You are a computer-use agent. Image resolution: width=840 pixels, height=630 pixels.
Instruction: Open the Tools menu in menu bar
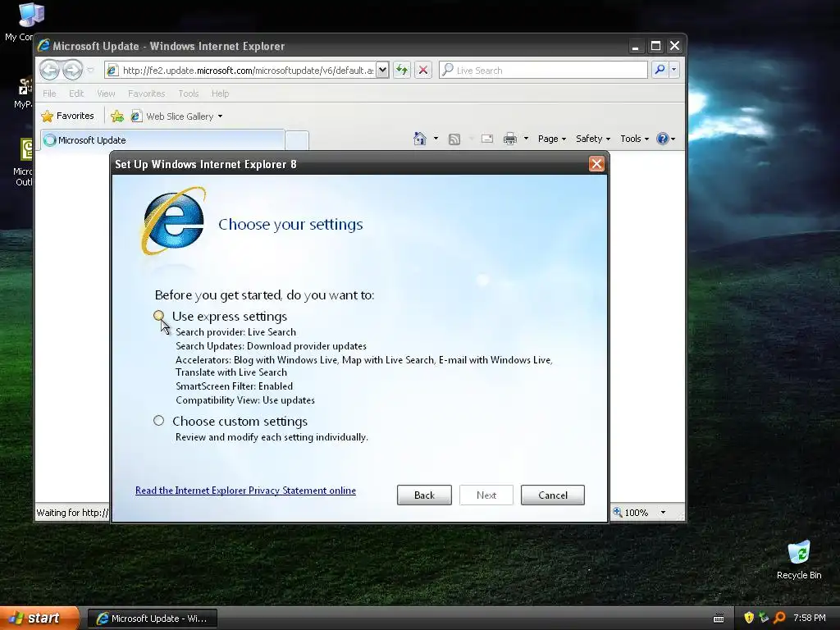coord(189,94)
